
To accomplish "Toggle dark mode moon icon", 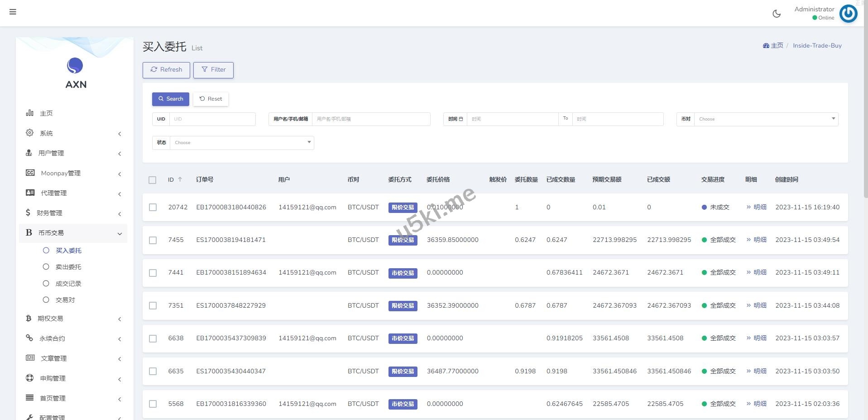I will [x=777, y=14].
